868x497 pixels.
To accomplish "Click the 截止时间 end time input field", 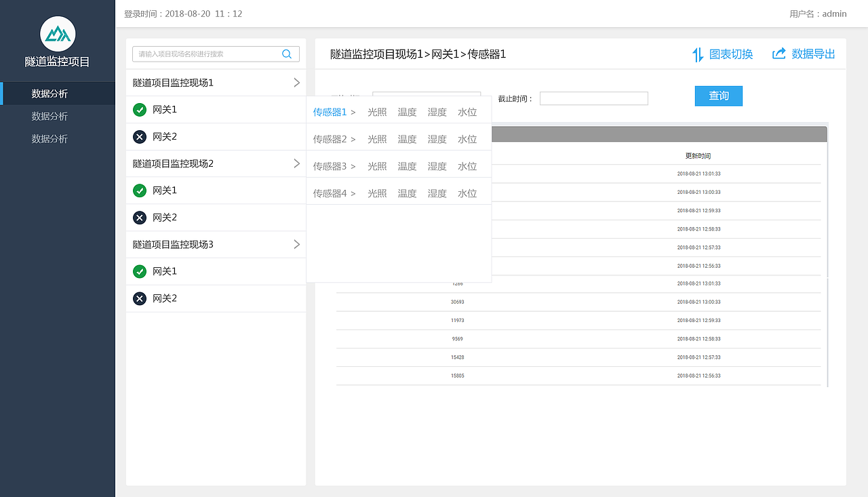I will click(593, 98).
